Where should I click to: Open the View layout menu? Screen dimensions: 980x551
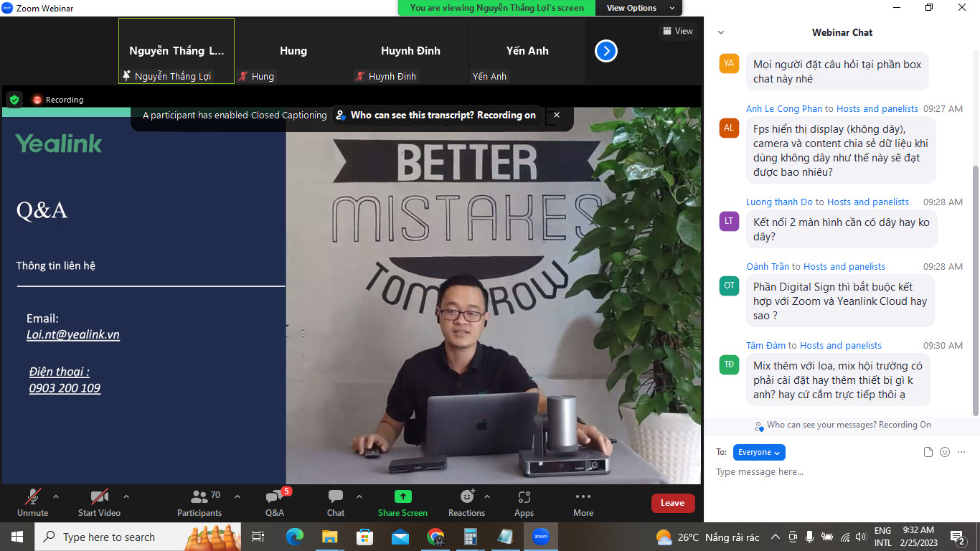[678, 31]
